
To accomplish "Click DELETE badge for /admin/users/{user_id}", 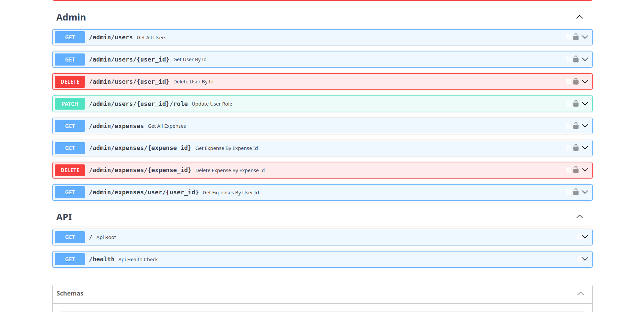I will click(x=70, y=82).
